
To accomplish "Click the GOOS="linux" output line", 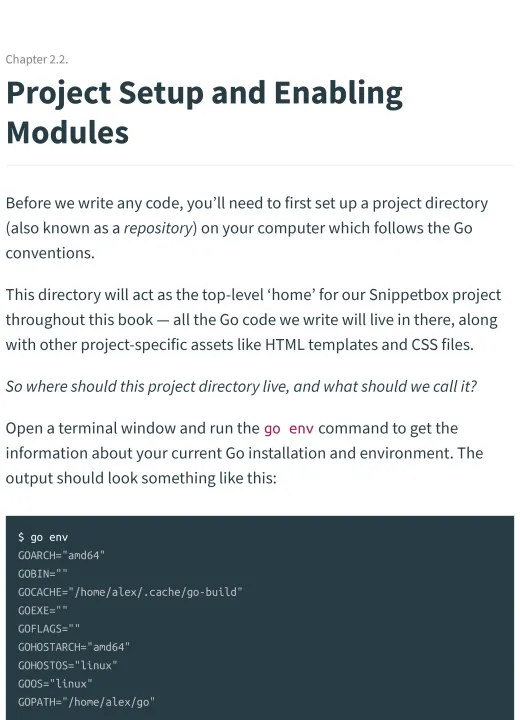I will coord(55,684).
